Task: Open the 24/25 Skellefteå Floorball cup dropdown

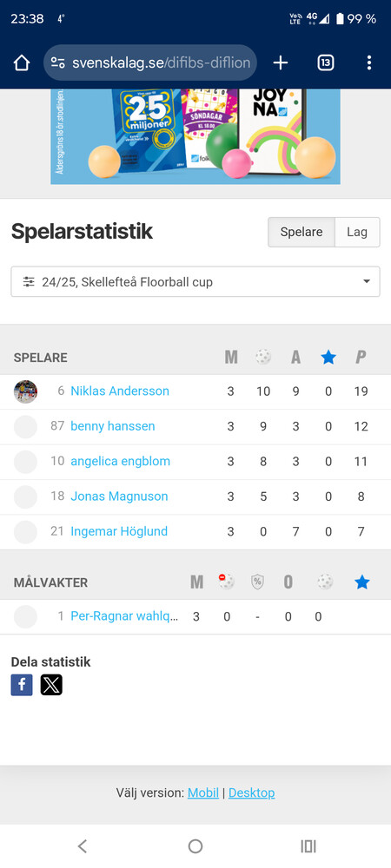Action: coord(195,282)
